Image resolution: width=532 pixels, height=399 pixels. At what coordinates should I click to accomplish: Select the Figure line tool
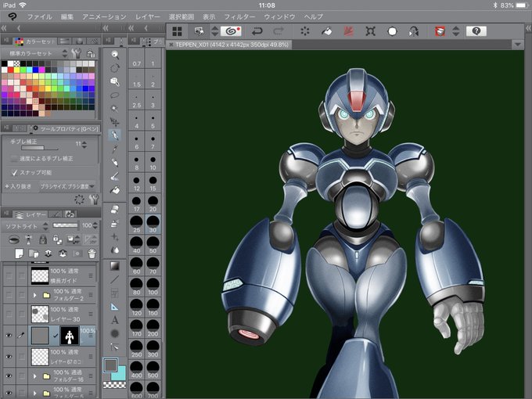[x=115, y=279]
